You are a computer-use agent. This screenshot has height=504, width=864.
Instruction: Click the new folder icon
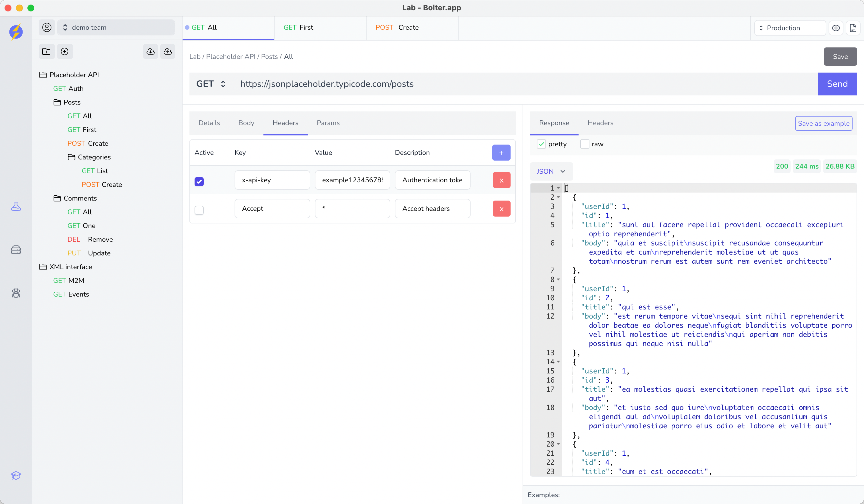pos(46,51)
